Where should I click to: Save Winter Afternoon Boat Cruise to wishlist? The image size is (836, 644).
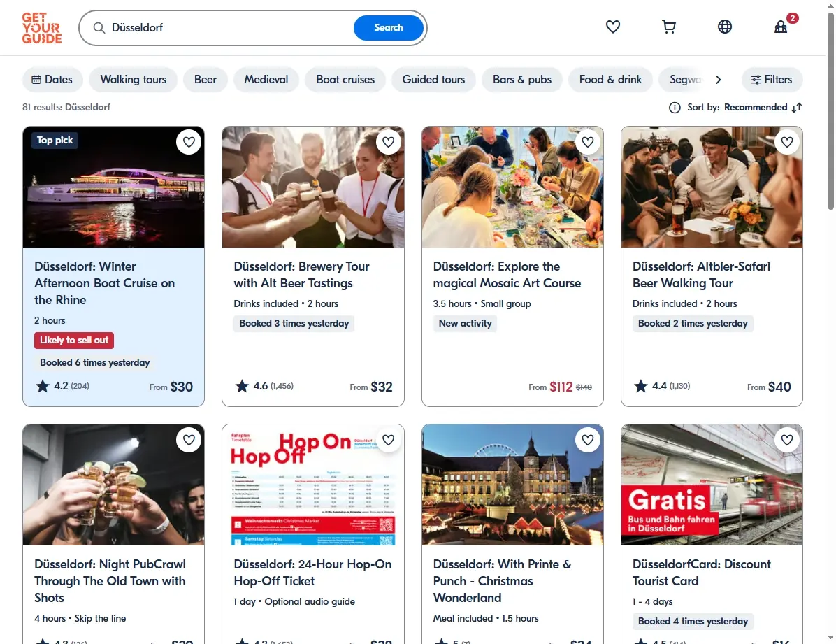click(x=189, y=142)
